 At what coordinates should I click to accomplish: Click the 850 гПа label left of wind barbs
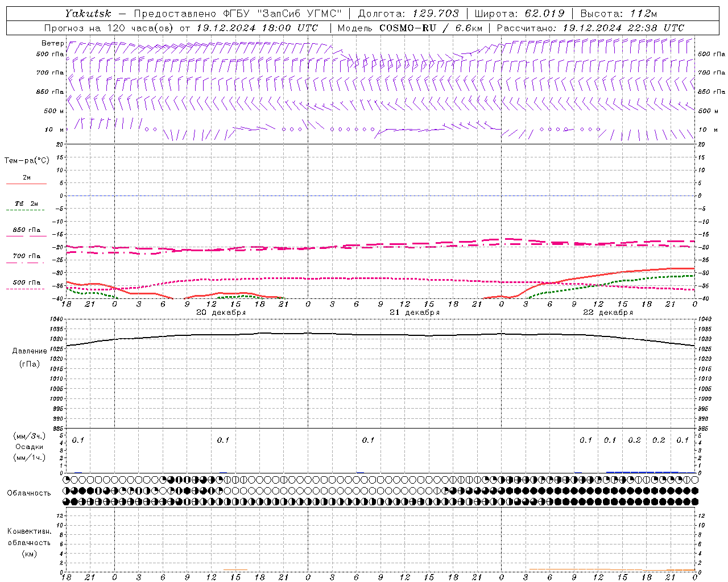50,92
